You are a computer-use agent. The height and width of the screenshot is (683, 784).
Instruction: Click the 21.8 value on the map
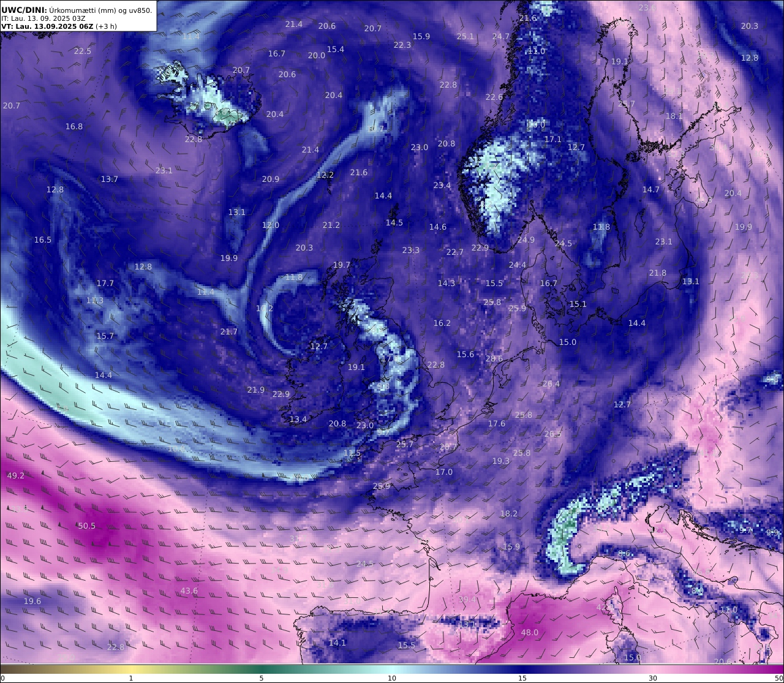tap(658, 273)
